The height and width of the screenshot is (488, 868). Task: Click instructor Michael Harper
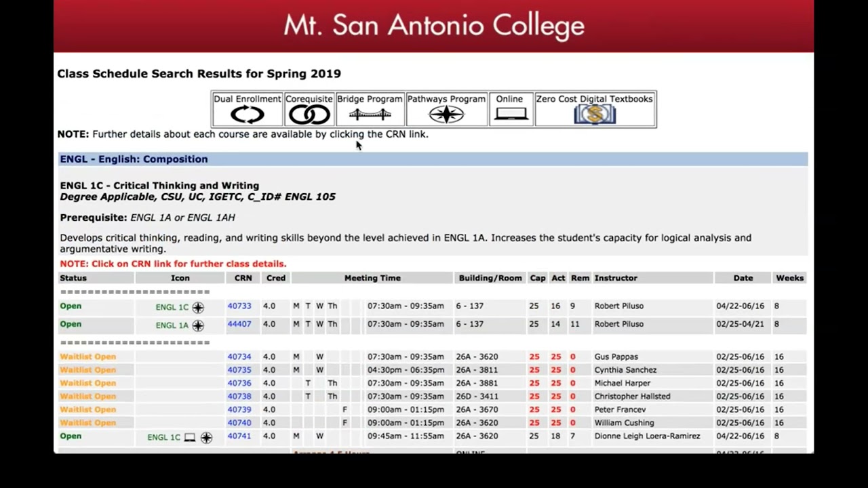[623, 383]
